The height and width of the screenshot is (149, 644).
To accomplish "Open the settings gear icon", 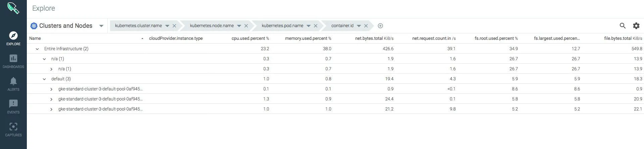I will pyautogui.click(x=636, y=26).
